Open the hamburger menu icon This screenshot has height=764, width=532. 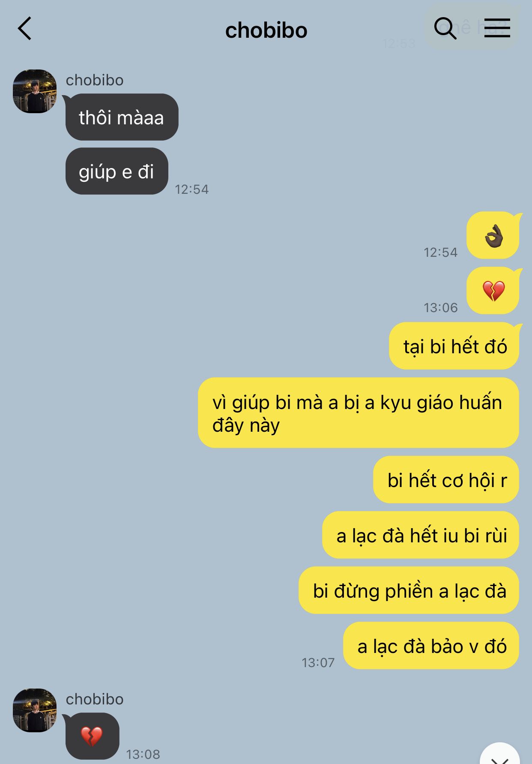click(x=497, y=28)
